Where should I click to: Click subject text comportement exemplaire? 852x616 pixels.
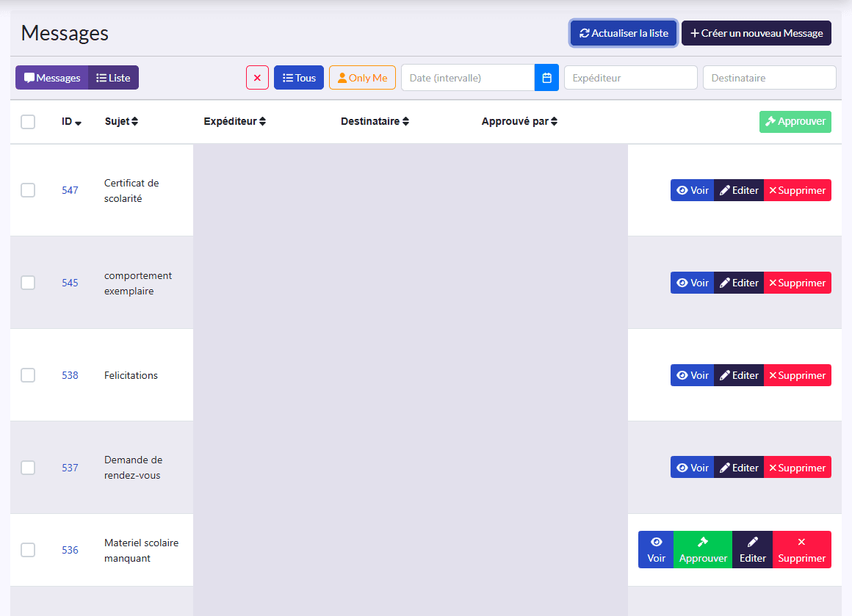pyautogui.click(x=138, y=283)
